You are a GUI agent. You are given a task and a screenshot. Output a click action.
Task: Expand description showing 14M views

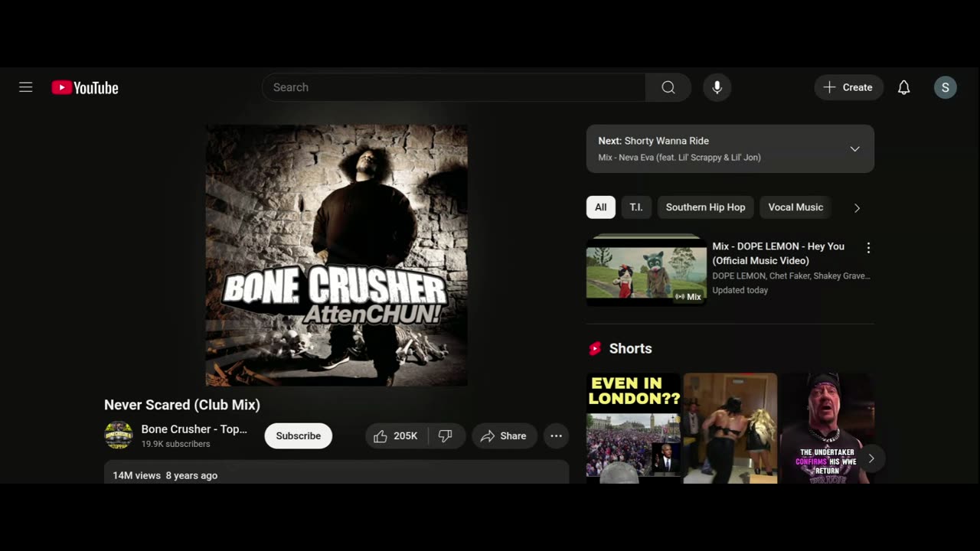coord(337,473)
